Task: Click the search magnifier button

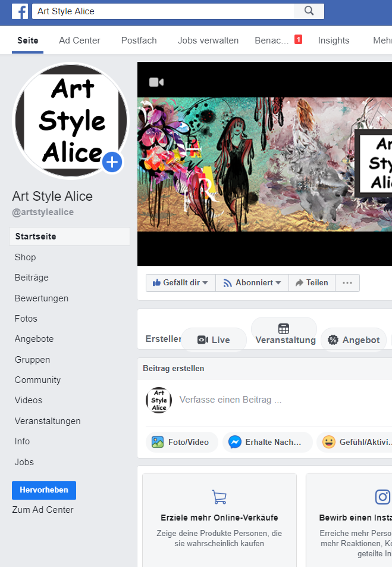Action: (309, 11)
